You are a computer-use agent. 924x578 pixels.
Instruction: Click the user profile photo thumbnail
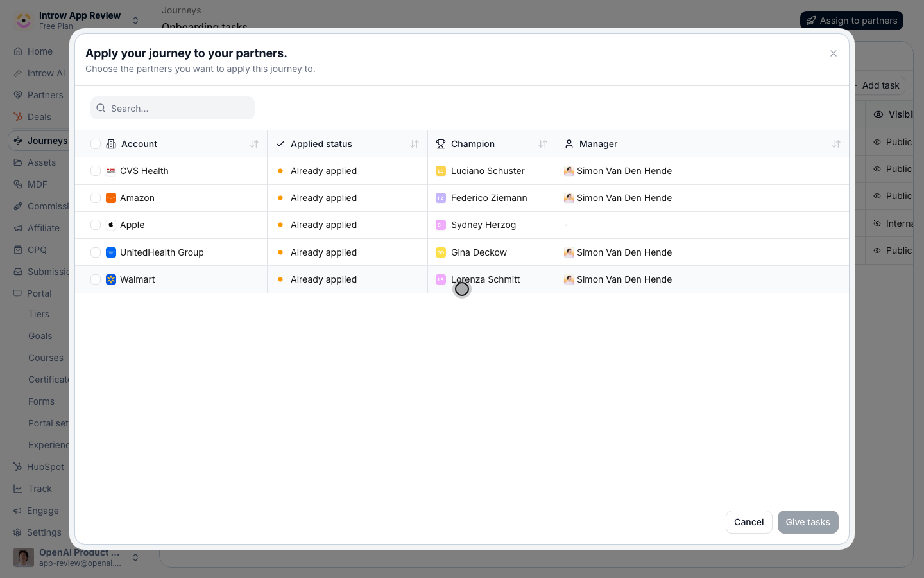(24, 557)
